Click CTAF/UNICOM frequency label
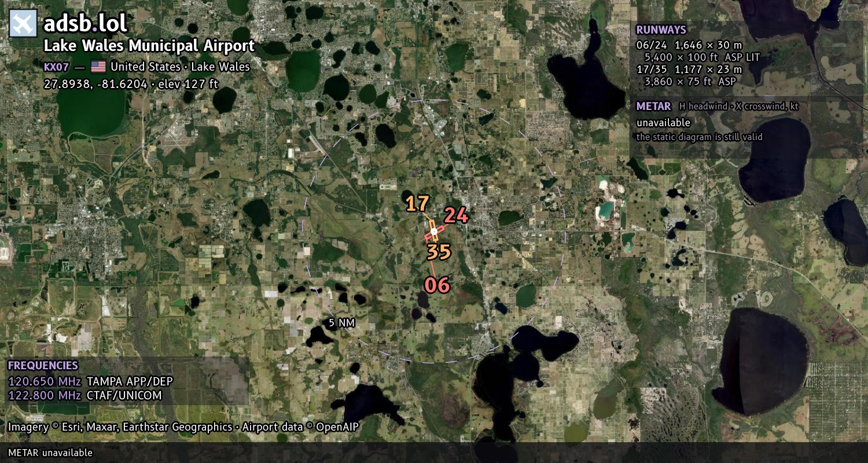The image size is (868, 463). (x=124, y=395)
